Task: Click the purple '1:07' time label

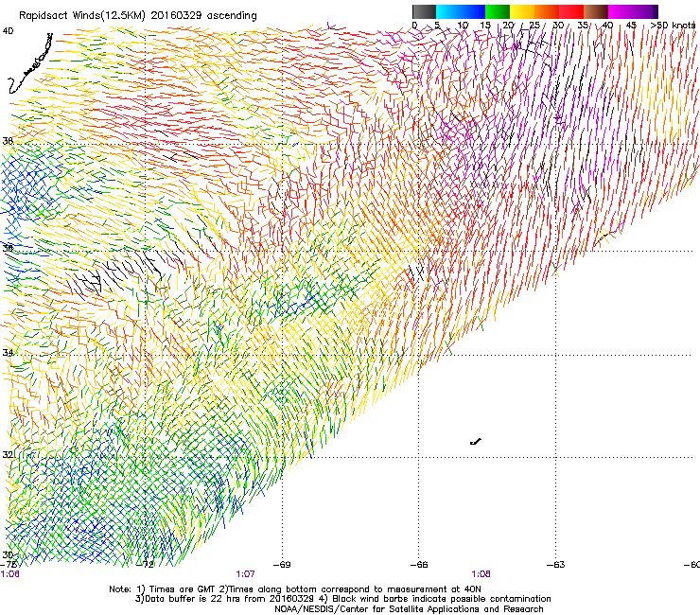Action: pyautogui.click(x=245, y=574)
